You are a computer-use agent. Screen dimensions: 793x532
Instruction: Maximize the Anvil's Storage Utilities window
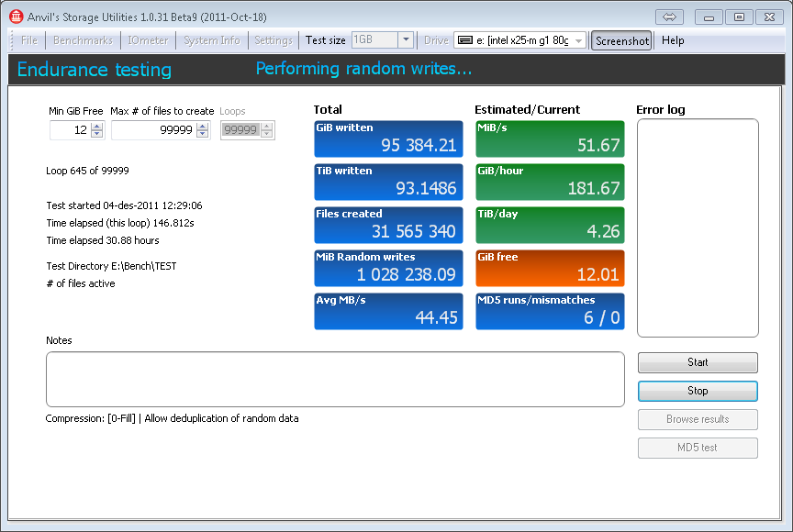(739, 17)
